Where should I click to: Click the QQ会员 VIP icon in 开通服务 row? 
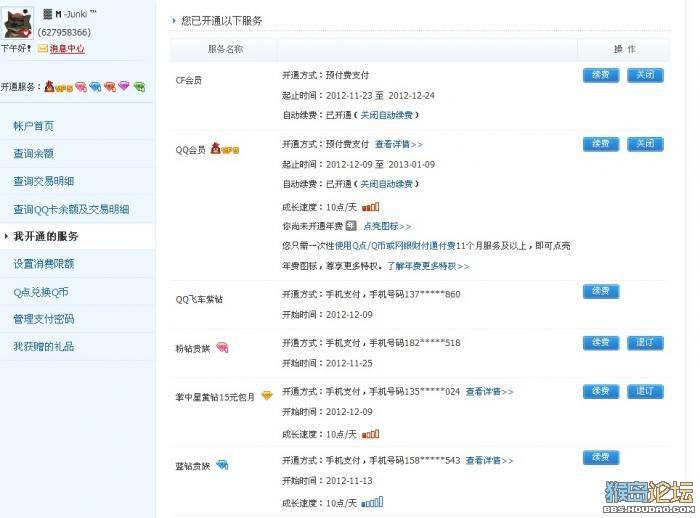[x=58, y=86]
